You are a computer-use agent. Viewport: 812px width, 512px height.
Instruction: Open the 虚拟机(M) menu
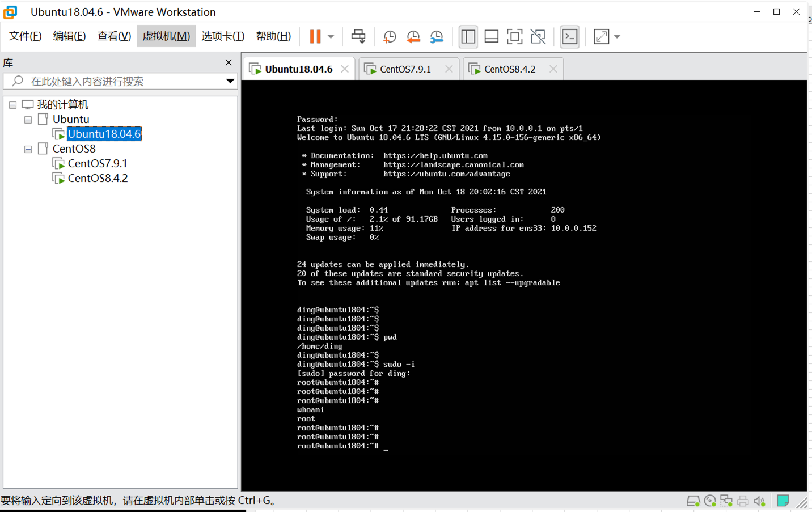[x=166, y=36]
